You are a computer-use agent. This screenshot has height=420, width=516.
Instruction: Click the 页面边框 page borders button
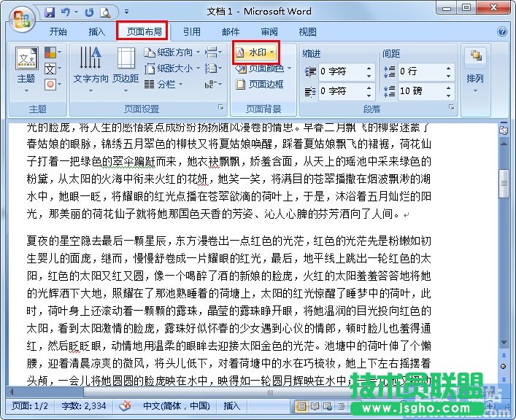click(x=260, y=85)
